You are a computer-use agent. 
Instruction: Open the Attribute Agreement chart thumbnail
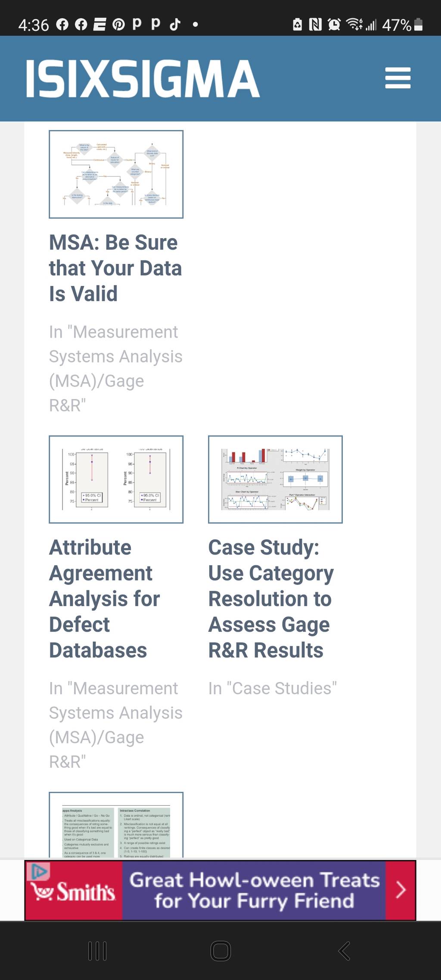click(x=116, y=479)
